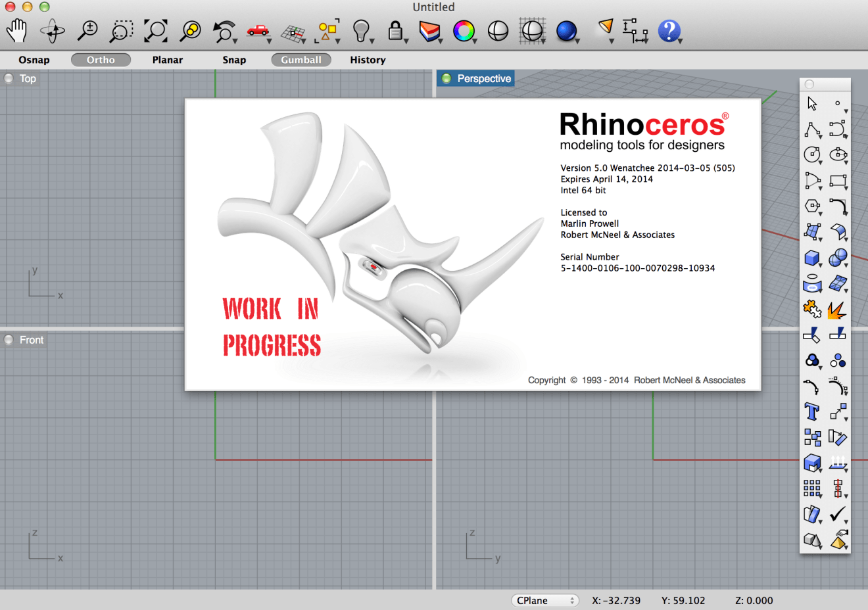Image resolution: width=868 pixels, height=610 pixels.
Task: Activate the Rotate view tool
Action: click(x=53, y=31)
